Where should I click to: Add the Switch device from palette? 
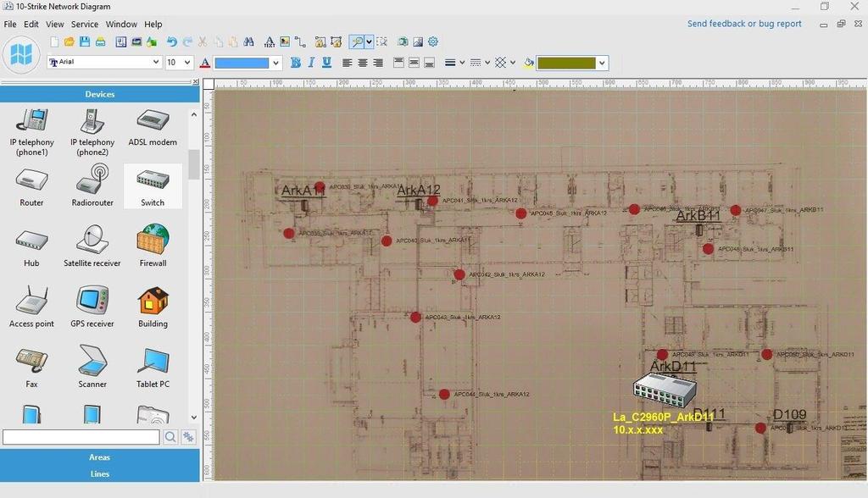click(x=153, y=186)
